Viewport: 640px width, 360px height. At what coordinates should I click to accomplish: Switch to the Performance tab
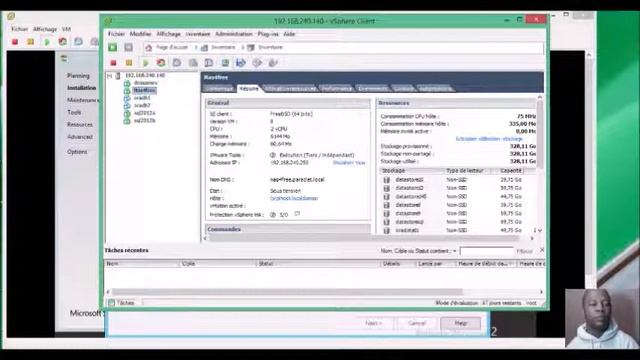336,89
